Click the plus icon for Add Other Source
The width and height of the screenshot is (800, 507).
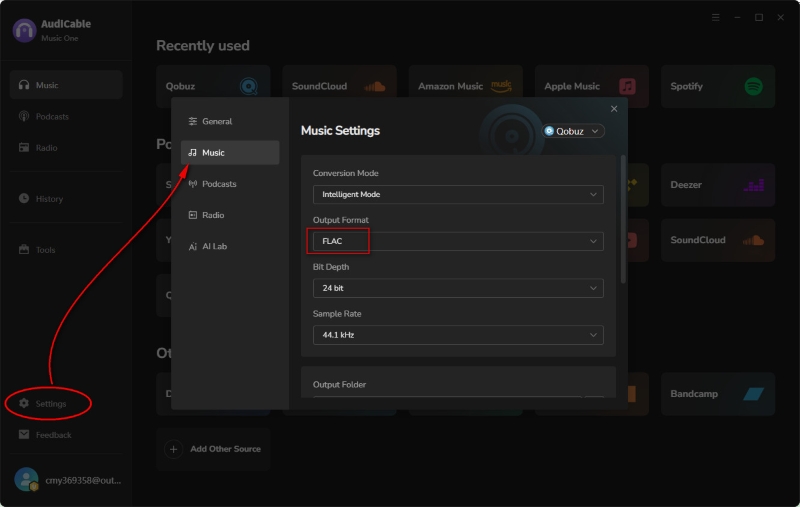pyautogui.click(x=173, y=449)
